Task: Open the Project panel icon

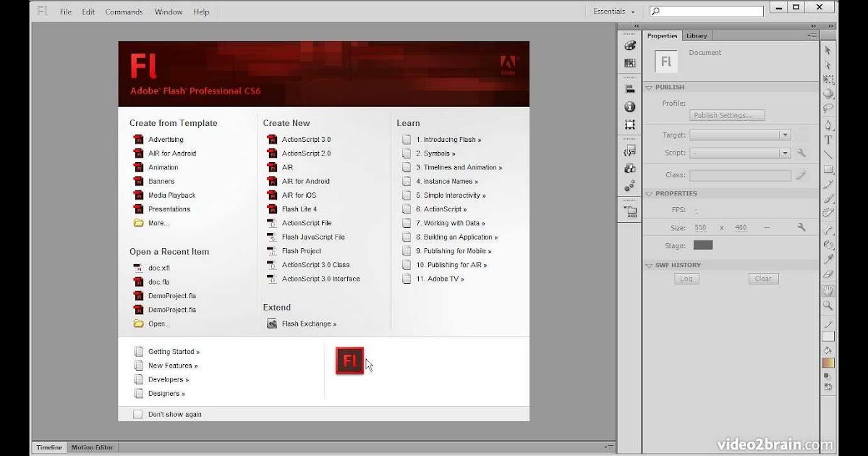Action: 630,212
